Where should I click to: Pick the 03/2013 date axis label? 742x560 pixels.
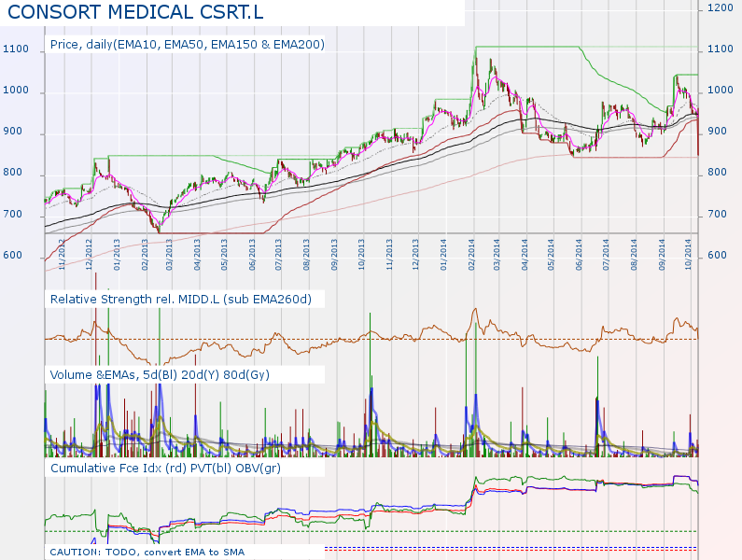pyautogui.click(x=169, y=254)
